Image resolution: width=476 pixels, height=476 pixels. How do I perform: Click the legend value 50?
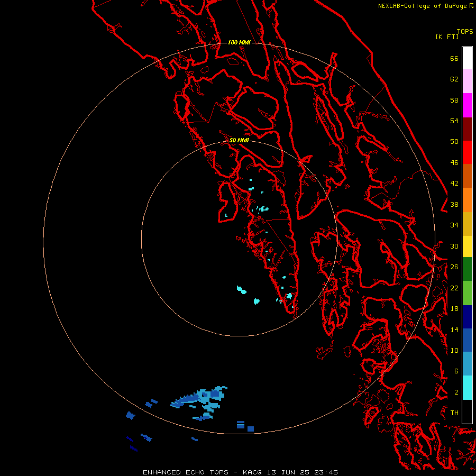coord(454,142)
